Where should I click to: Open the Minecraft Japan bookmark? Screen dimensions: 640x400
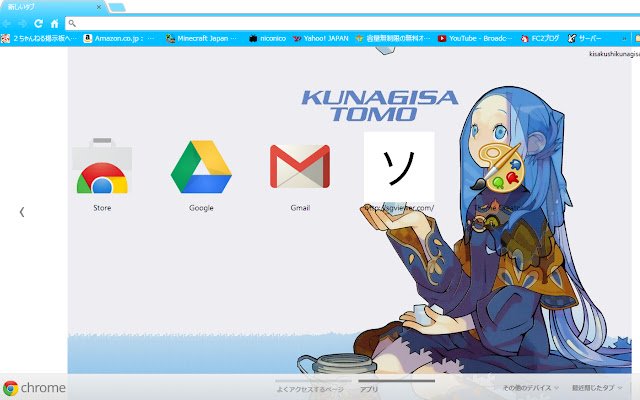point(201,38)
